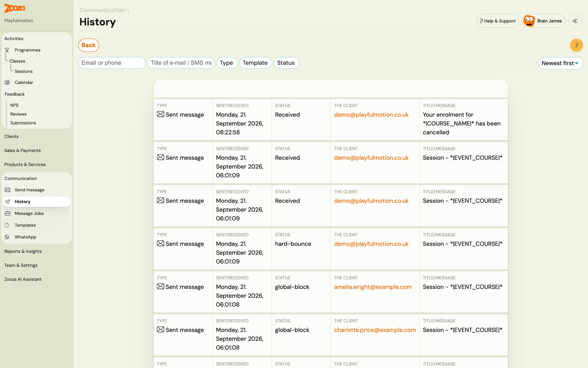Viewport: 588px width, 368px height.
Task: Click Session title in amelia.wright row
Action: click(x=462, y=287)
